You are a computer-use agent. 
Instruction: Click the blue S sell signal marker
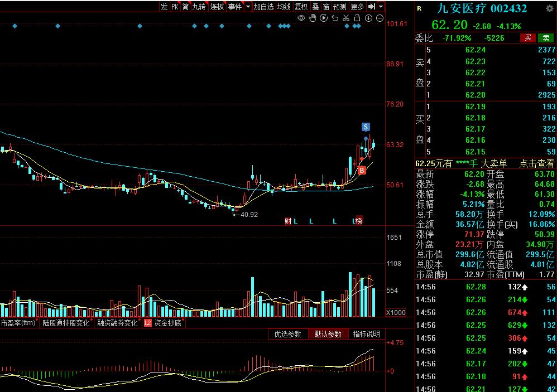point(365,127)
